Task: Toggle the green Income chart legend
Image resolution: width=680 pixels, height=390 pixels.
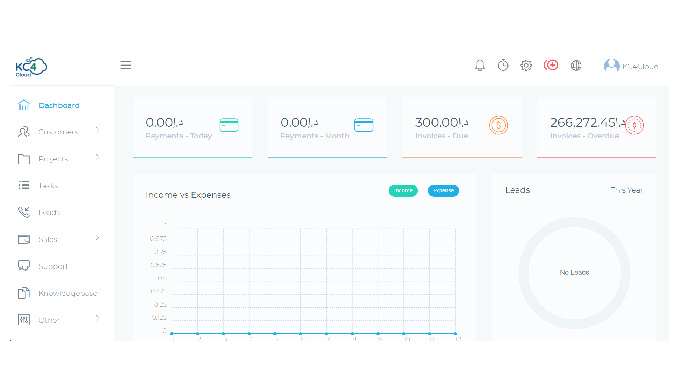Action: (403, 190)
